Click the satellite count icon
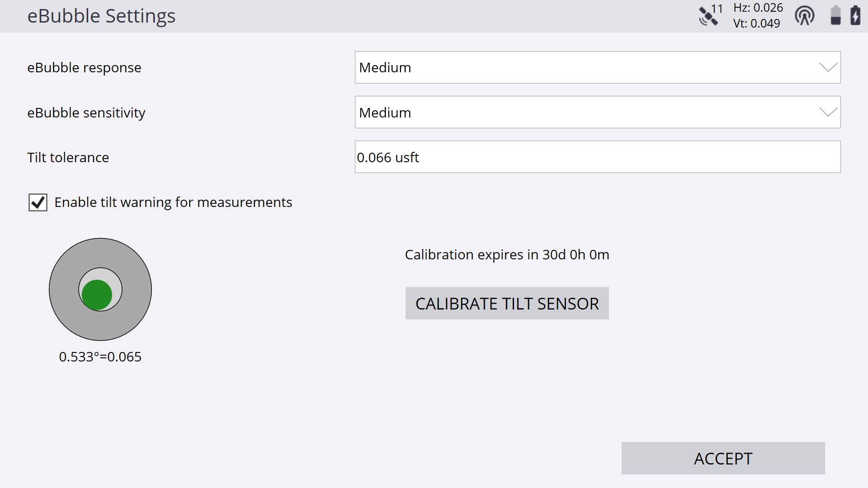Screen dimensions: 868x488 pyautogui.click(x=711, y=15)
